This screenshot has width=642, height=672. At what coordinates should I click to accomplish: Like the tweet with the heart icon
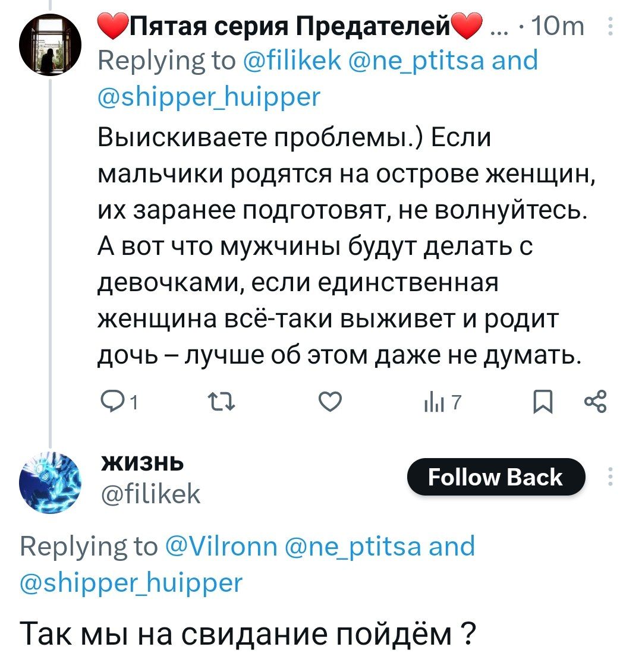click(331, 403)
